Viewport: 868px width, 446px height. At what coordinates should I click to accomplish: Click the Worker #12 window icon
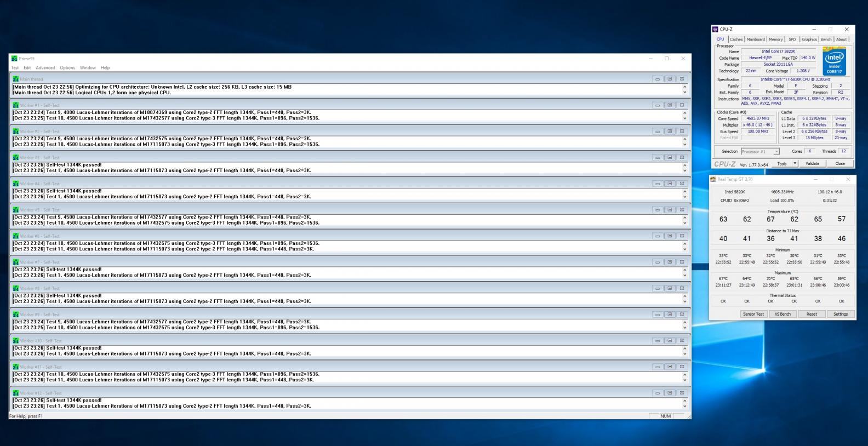[16, 393]
